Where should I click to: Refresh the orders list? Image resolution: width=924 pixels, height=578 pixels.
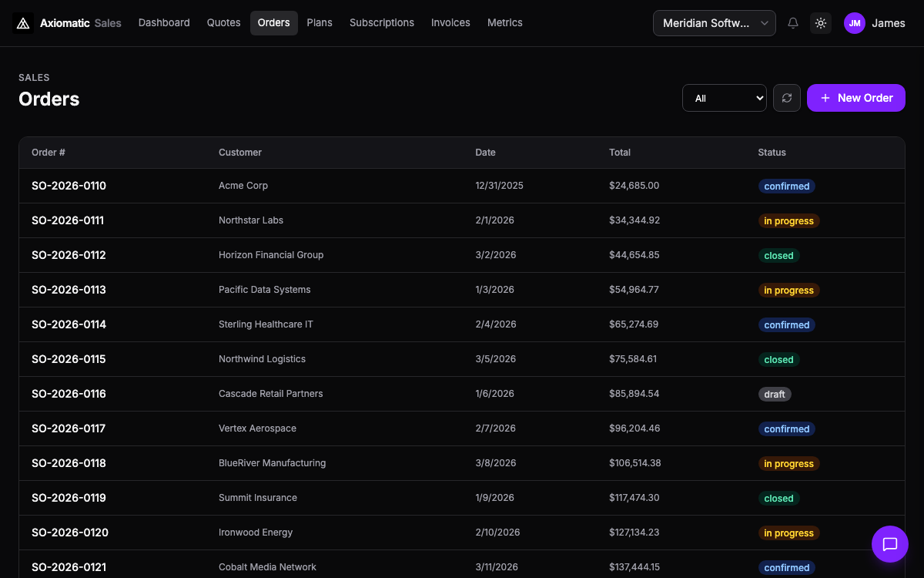point(786,98)
